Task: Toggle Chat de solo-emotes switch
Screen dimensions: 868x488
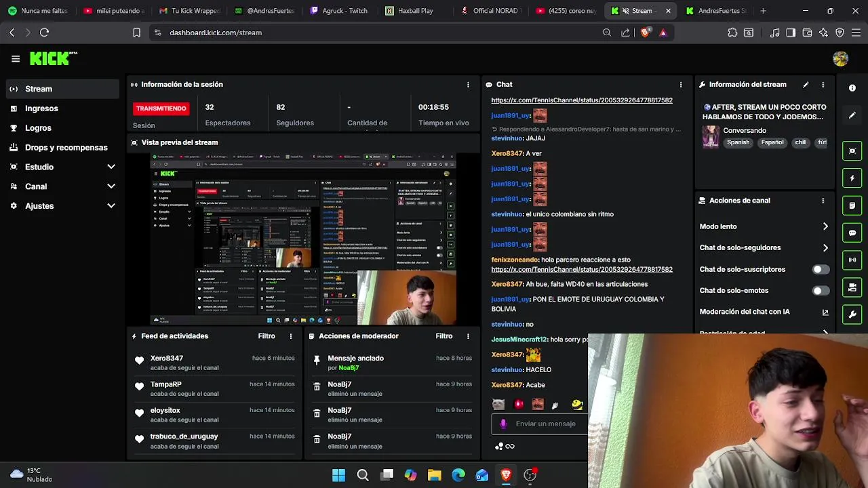Action: (x=821, y=291)
